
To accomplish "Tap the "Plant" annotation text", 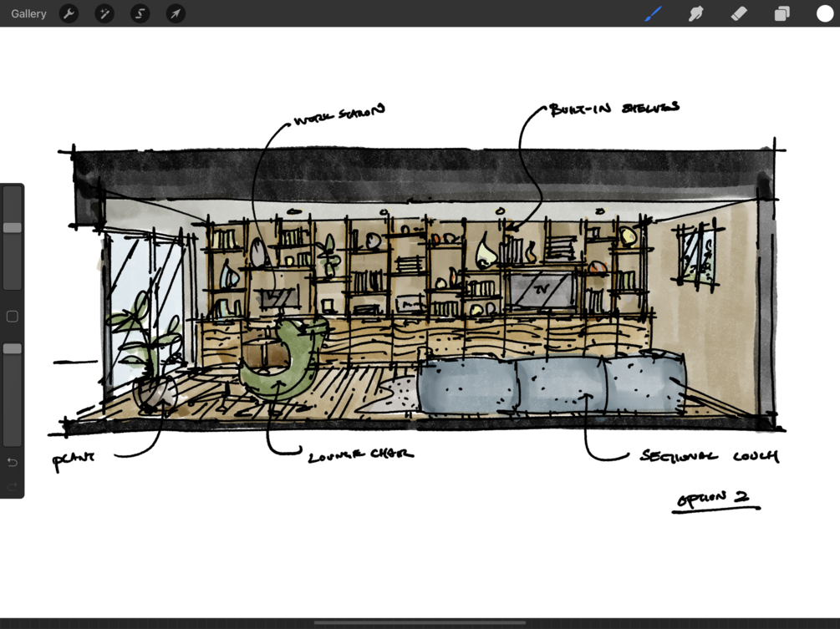I will 74,459.
